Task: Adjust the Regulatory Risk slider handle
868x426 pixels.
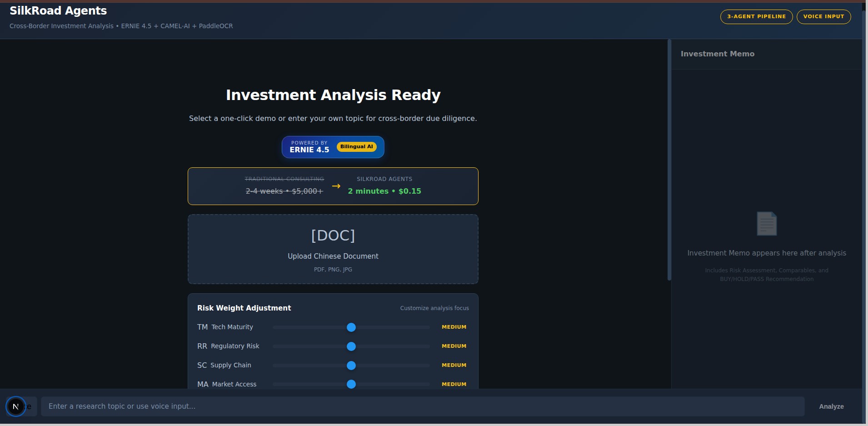Action: click(x=351, y=346)
